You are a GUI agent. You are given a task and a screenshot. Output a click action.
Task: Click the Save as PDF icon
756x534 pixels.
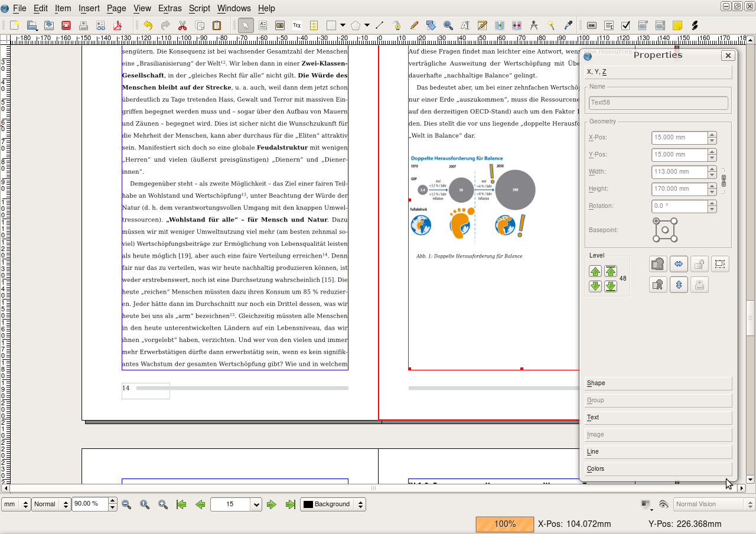click(x=118, y=25)
